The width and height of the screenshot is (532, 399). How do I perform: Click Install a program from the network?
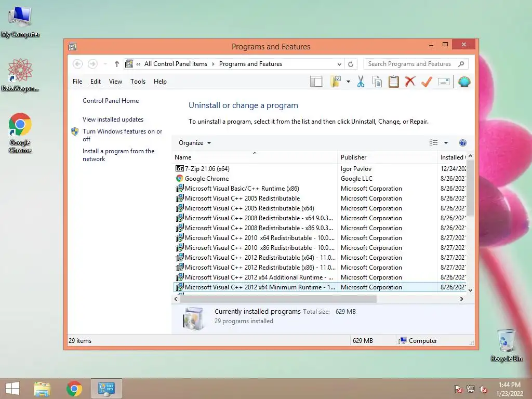click(118, 155)
